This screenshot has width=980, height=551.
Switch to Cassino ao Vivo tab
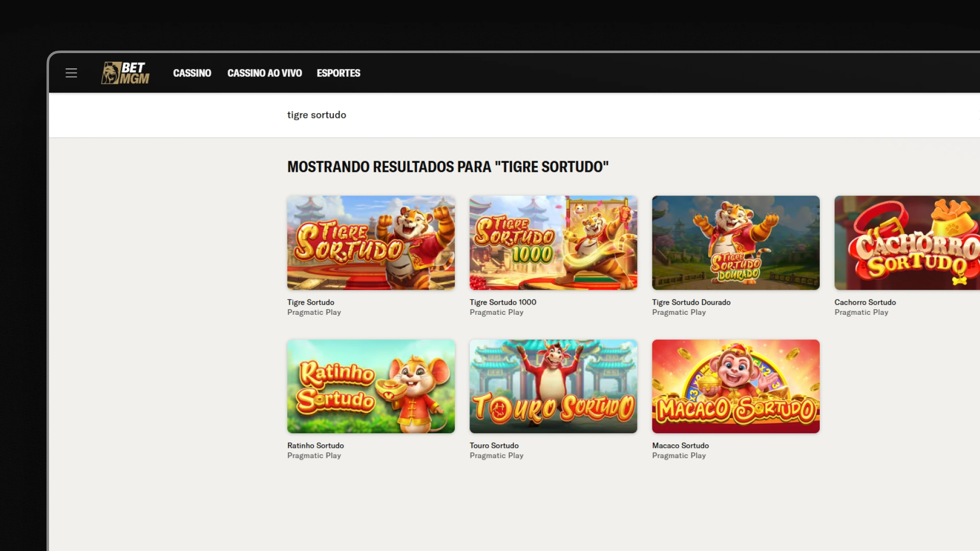pyautogui.click(x=264, y=73)
